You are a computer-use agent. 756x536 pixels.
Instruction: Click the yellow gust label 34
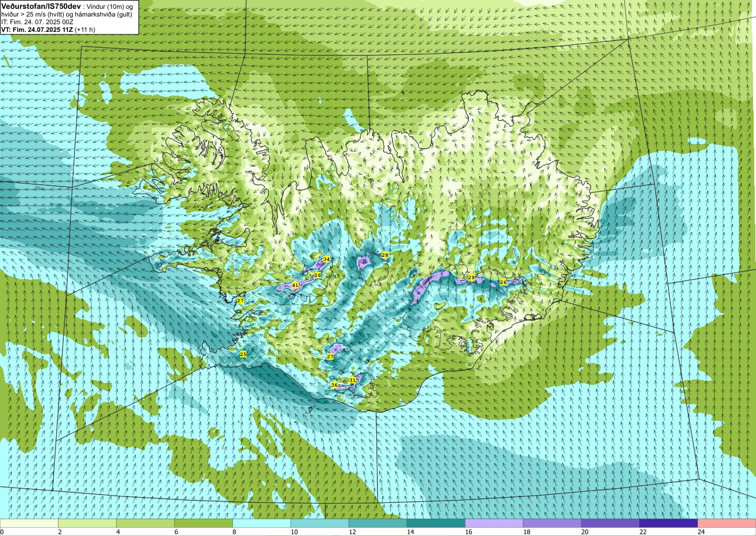[x=327, y=260]
